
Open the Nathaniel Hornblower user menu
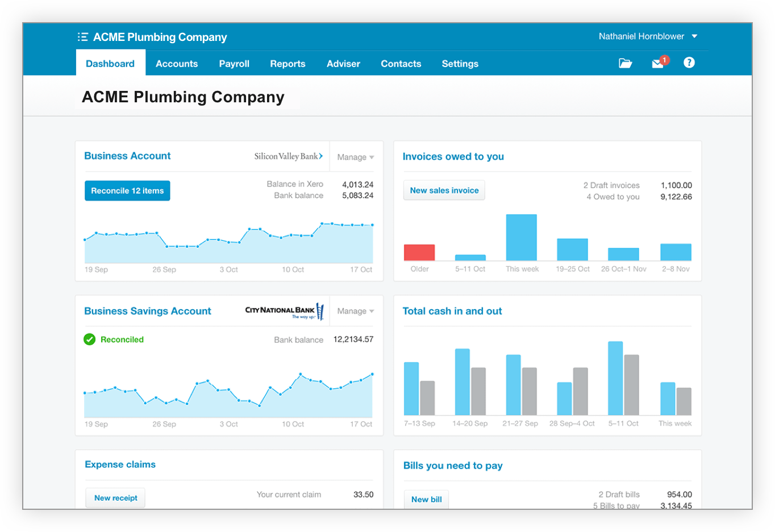tap(648, 36)
